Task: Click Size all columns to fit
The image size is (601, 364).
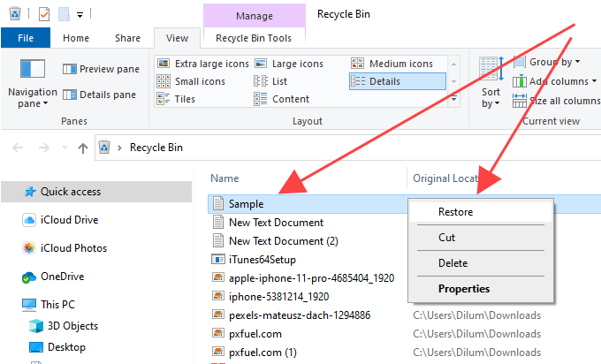Action: [x=563, y=101]
